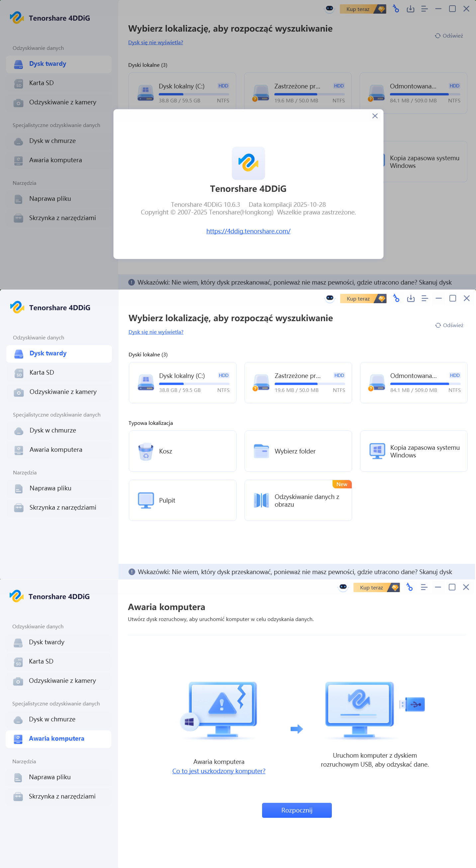476x868 pixels.
Task: Click the key activation icon in Rozpocznij window
Action: pyautogui.click(x=409, y=587)
